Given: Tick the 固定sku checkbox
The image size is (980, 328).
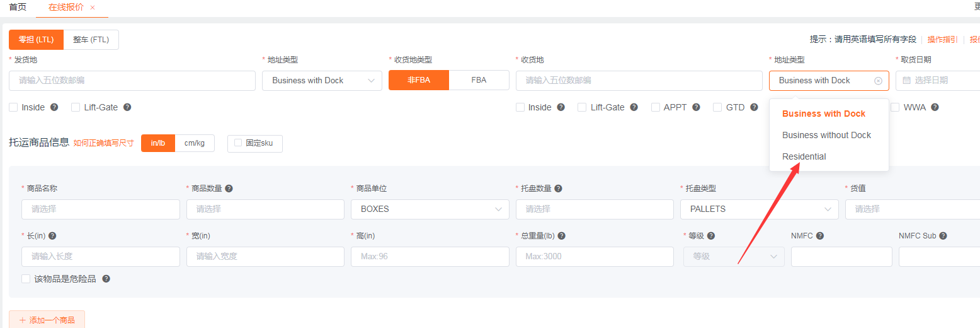Looking at the screenshot, I should [x=238, y=143].
